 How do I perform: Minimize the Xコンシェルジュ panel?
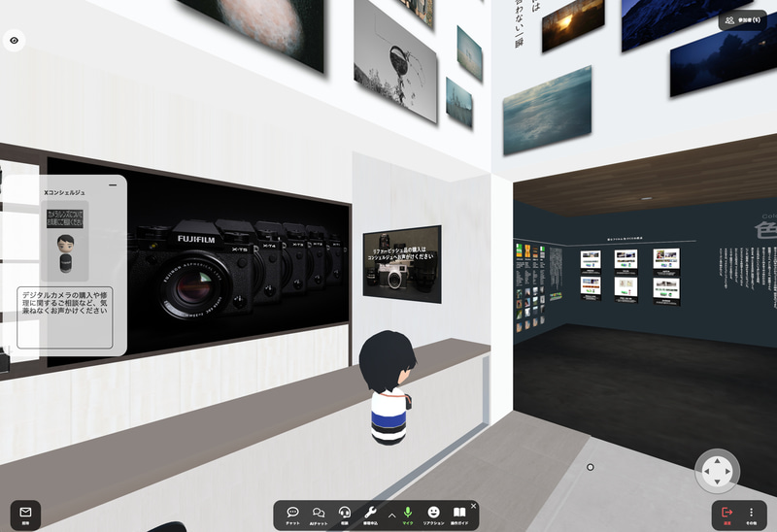pyautogui.click(x=113, y=184)
